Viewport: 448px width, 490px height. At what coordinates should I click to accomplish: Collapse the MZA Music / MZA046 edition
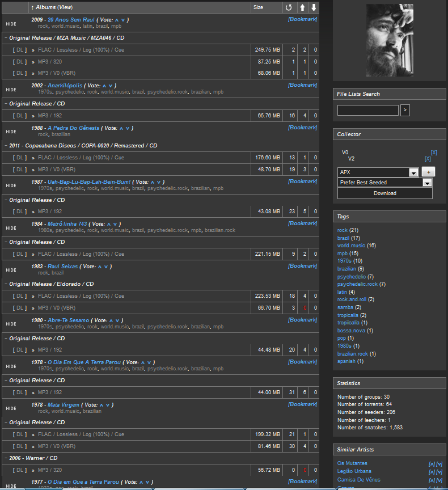click(6, 38)
